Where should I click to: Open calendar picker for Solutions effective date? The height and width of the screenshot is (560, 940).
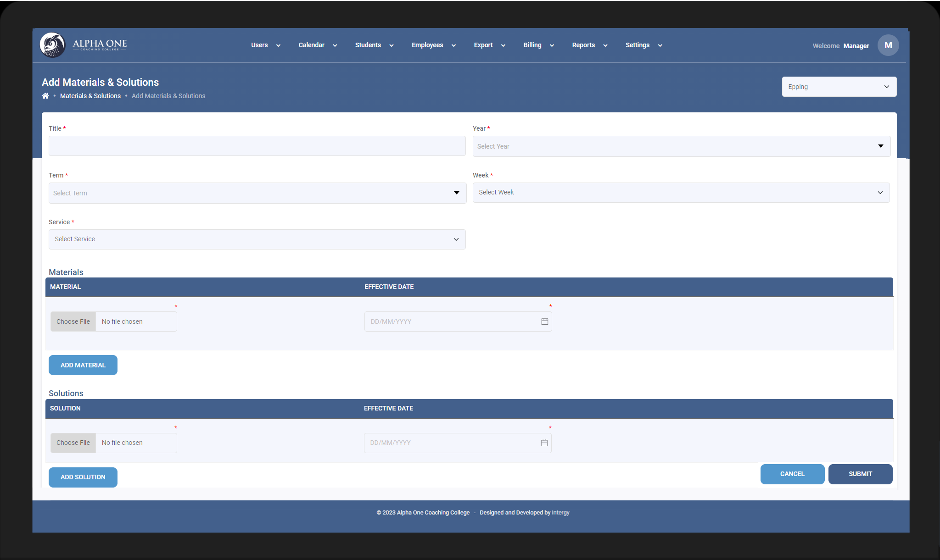point(544,443)
